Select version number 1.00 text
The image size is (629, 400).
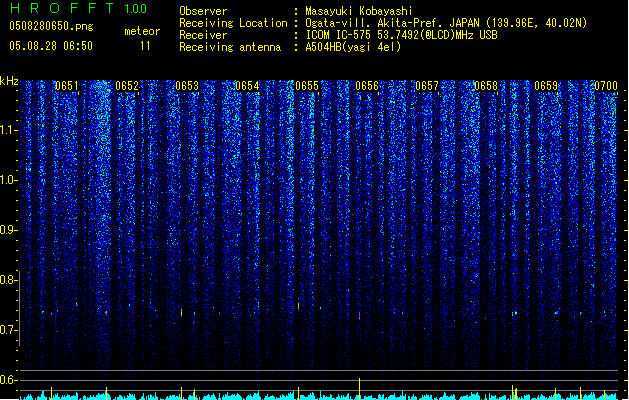(x=136, y=9)
